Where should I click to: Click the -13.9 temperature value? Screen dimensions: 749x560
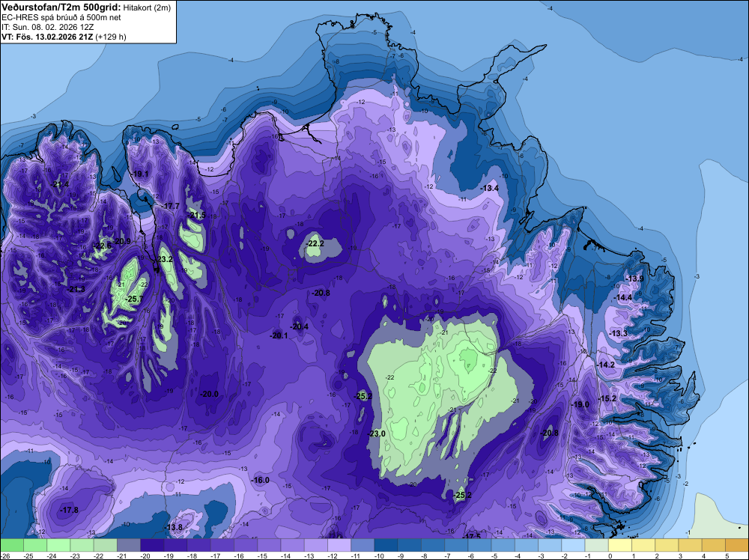click(635, 279)
